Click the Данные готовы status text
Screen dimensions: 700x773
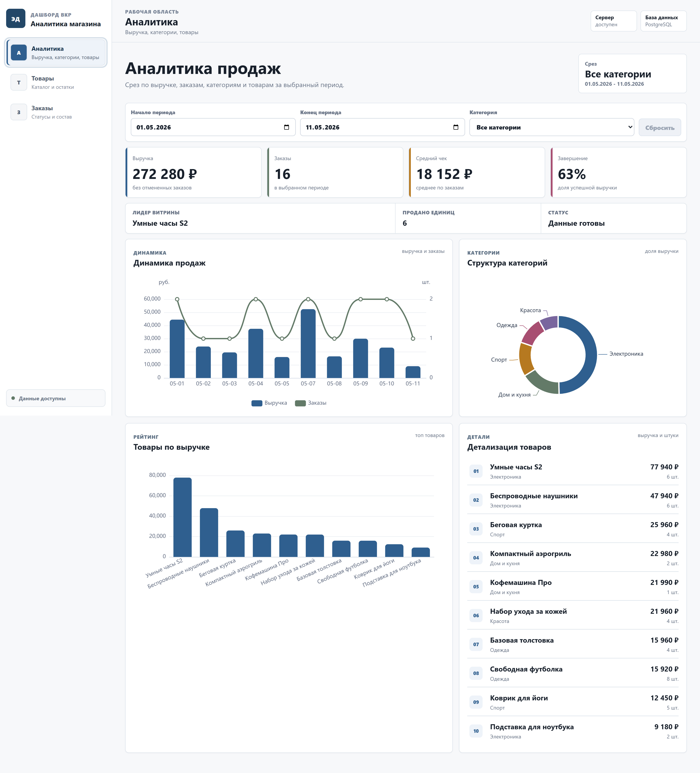(x=576, y=223)
